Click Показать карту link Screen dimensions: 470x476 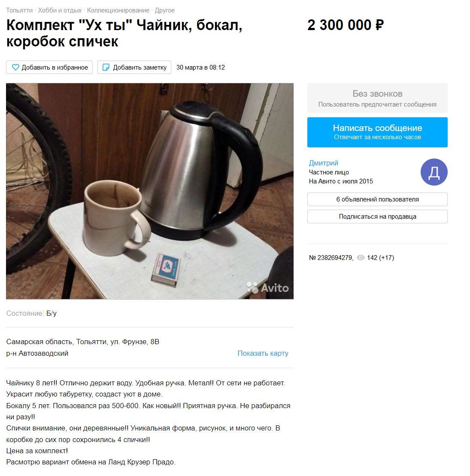263,354
